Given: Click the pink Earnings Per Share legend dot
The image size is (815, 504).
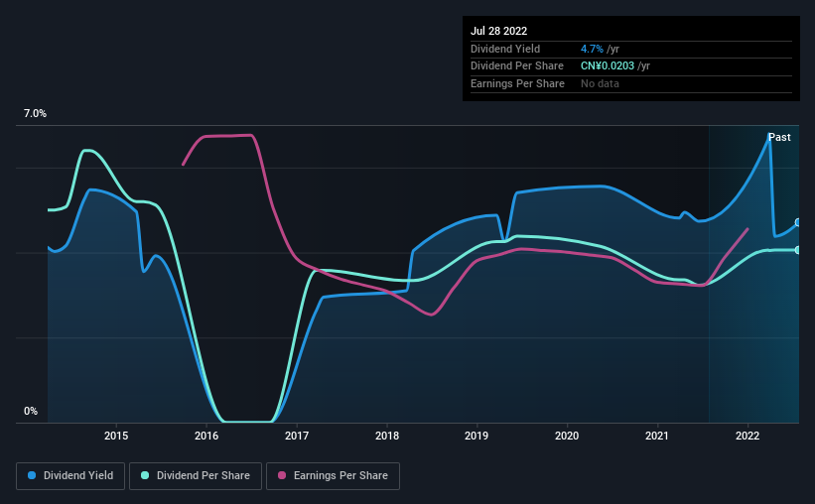Looking at the screenshot, I should click(282, 475).
